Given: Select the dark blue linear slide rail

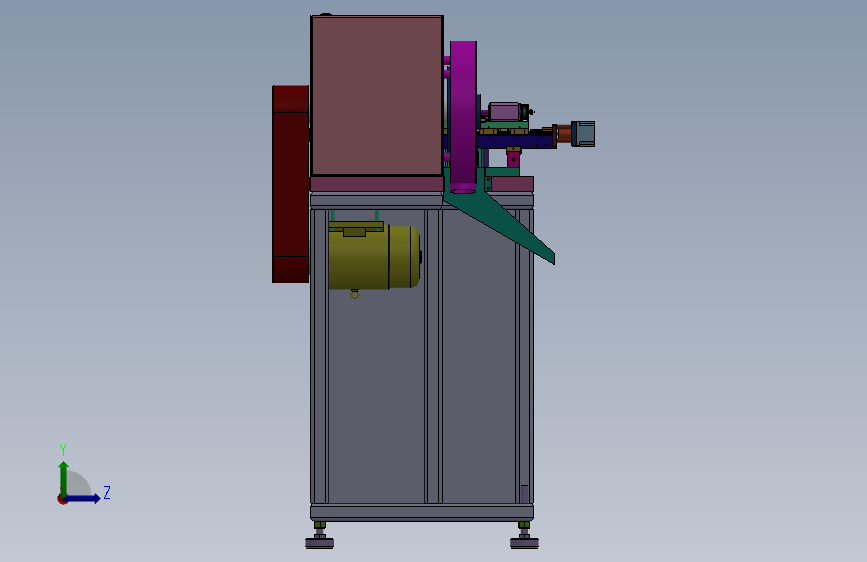Looking at the screenshot, I should (x=517, y=141).
